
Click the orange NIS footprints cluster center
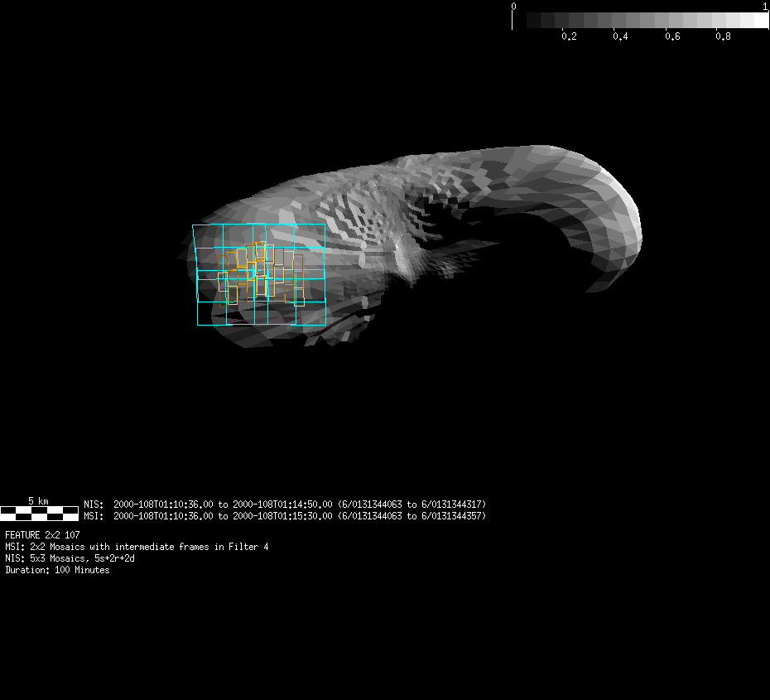pos(260,273)
